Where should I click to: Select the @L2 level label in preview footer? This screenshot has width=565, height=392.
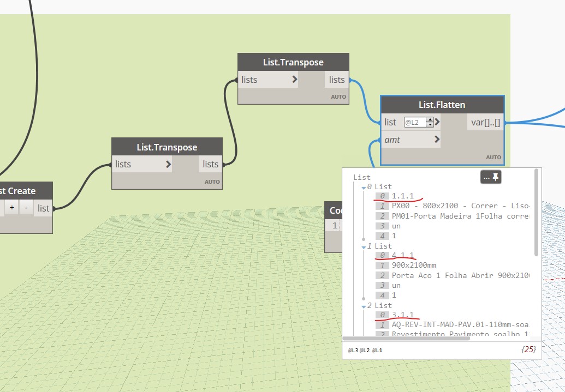click(365, 350)
